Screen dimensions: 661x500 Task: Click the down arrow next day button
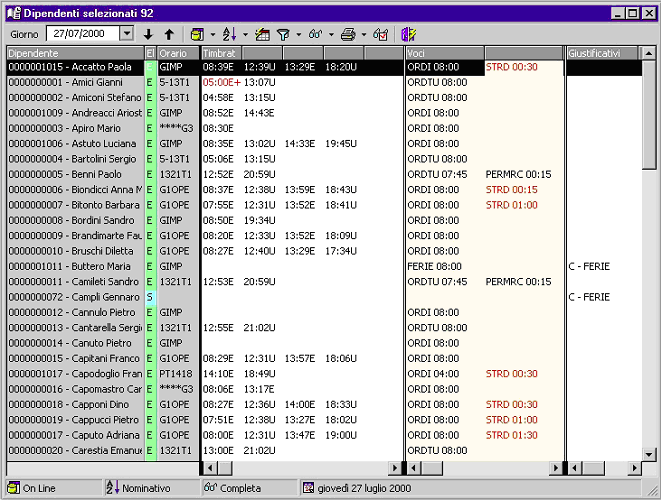[x=148, y=34]
